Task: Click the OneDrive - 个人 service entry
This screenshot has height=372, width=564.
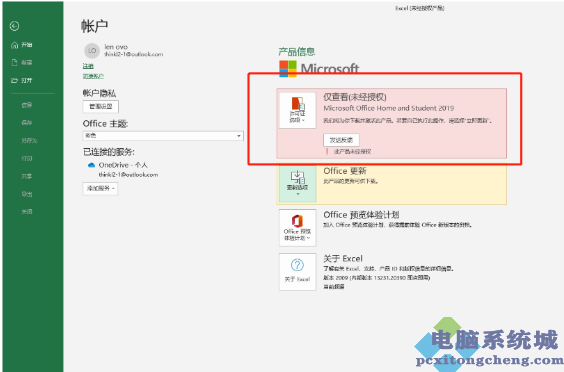Action: (x=123, y=165)
